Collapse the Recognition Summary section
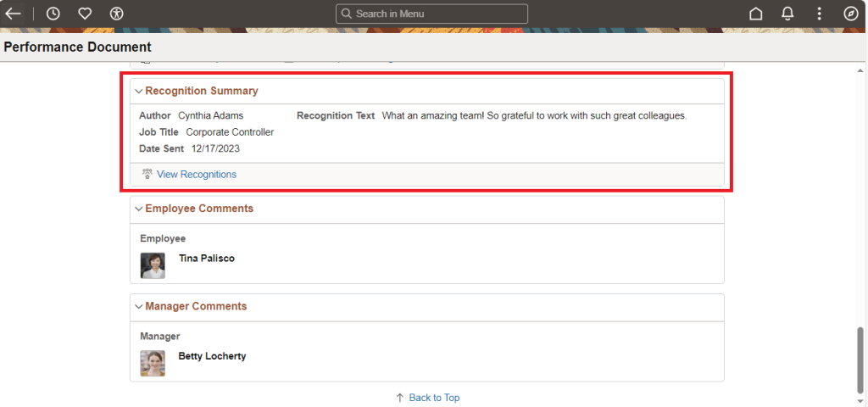Image resolution: width=868 pixels, height=407 pixels. click(139, 91)
